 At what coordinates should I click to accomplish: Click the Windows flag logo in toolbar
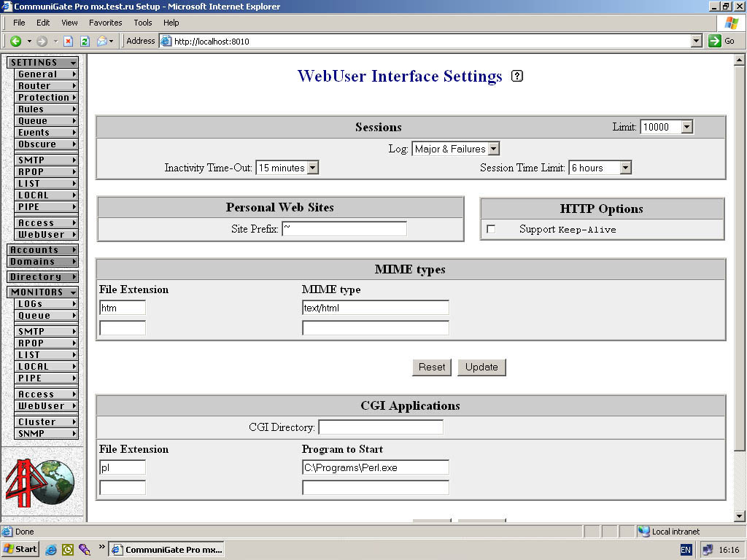coord(731,23)
